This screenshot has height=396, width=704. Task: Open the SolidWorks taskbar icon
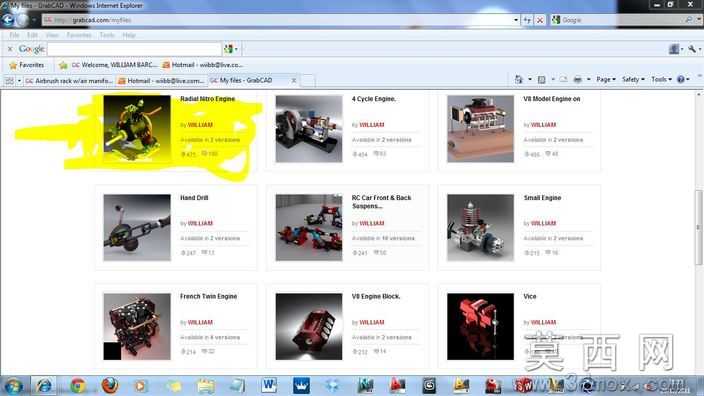[x=524, y=386]
